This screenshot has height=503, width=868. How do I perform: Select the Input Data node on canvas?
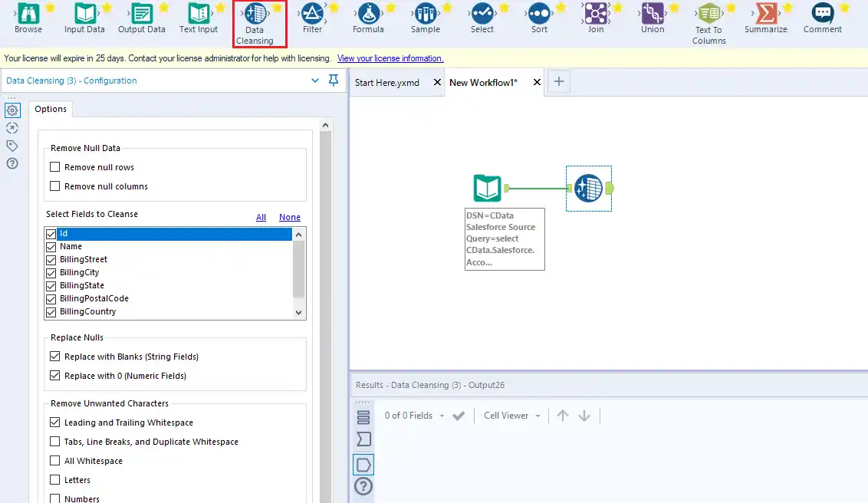tap(487, 189)
